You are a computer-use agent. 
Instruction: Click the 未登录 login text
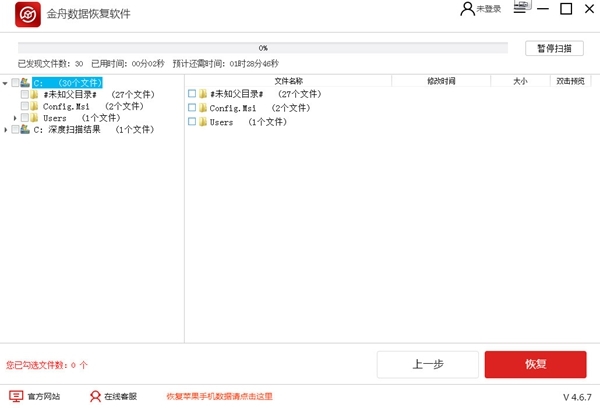pos(489,9)
